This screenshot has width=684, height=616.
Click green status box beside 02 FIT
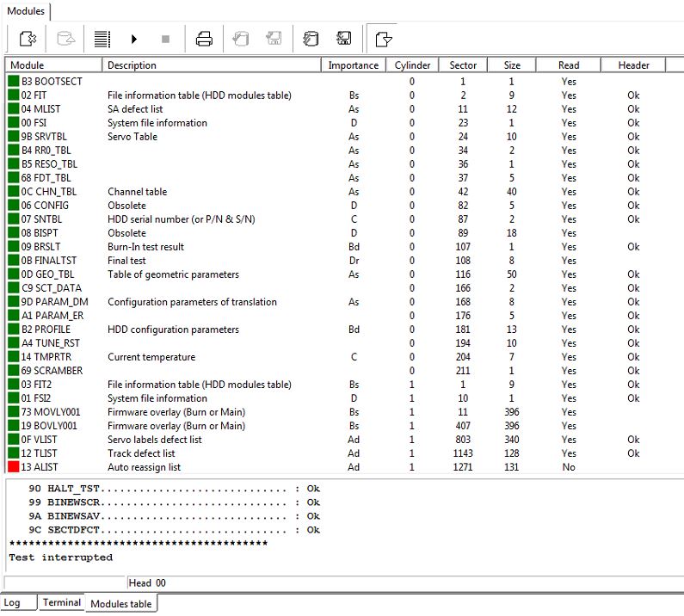tap(13, 95)
